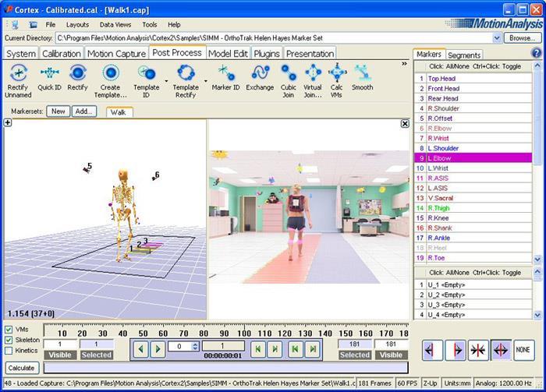This screenshot has width=546, height=392.
Task: Open the Help menu
Action: click(174, 25)
